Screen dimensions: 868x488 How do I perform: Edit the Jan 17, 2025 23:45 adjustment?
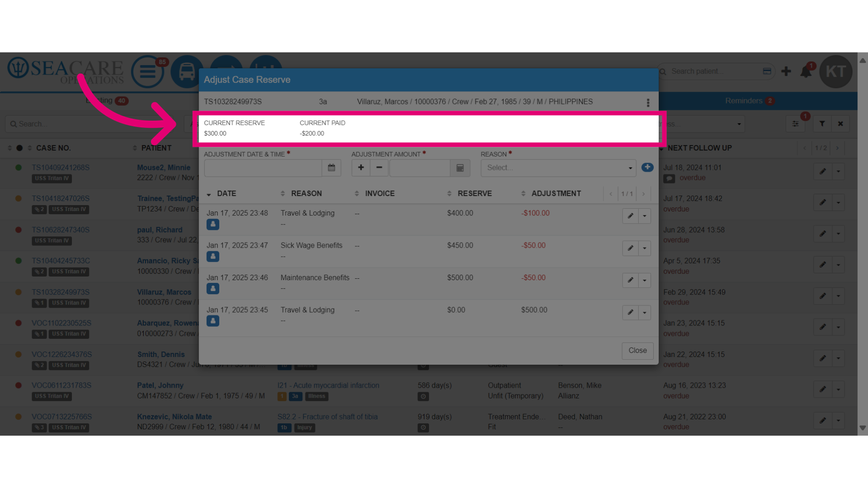tap(630, 312)
